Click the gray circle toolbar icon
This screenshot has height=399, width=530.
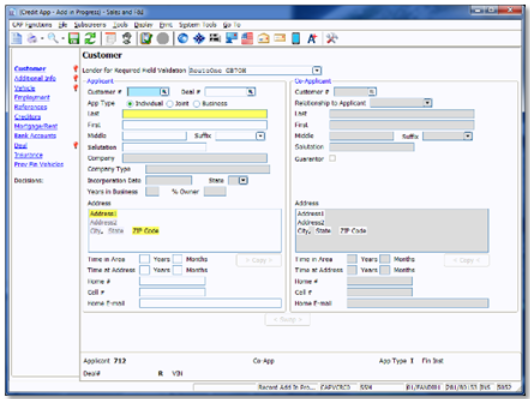pyautogui.click(x=163, y=38)
